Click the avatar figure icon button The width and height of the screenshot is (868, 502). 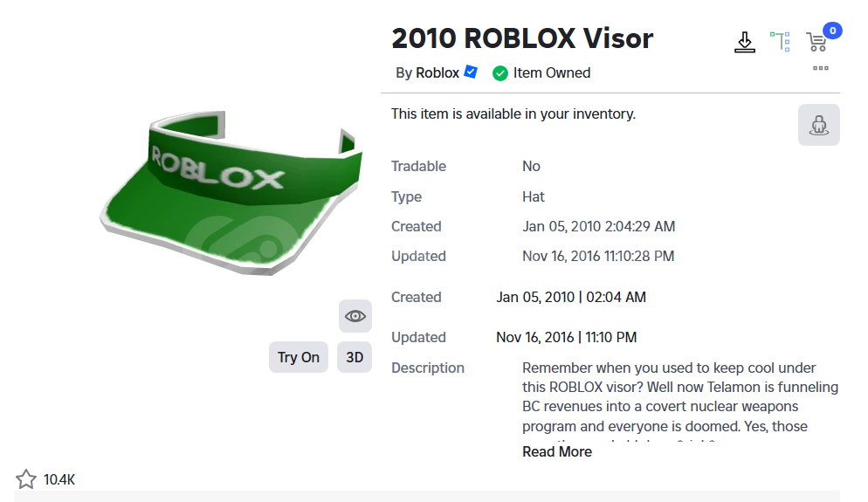click(819, 125)
